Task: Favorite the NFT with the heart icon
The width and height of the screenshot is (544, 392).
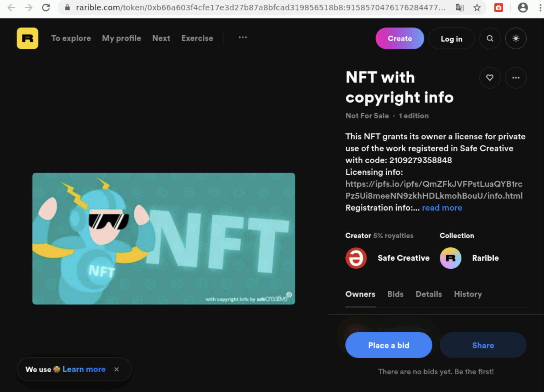Action: (490, 78)
